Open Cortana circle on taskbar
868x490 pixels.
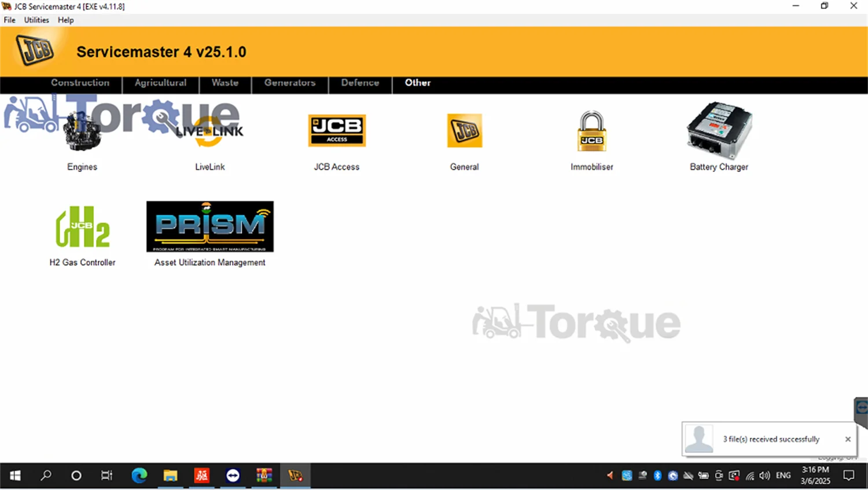76,476
